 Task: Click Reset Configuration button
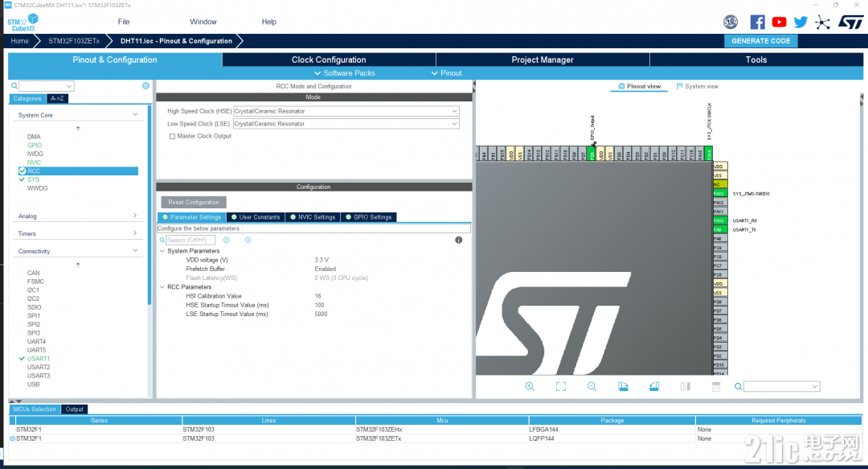(x=194, y=203)
